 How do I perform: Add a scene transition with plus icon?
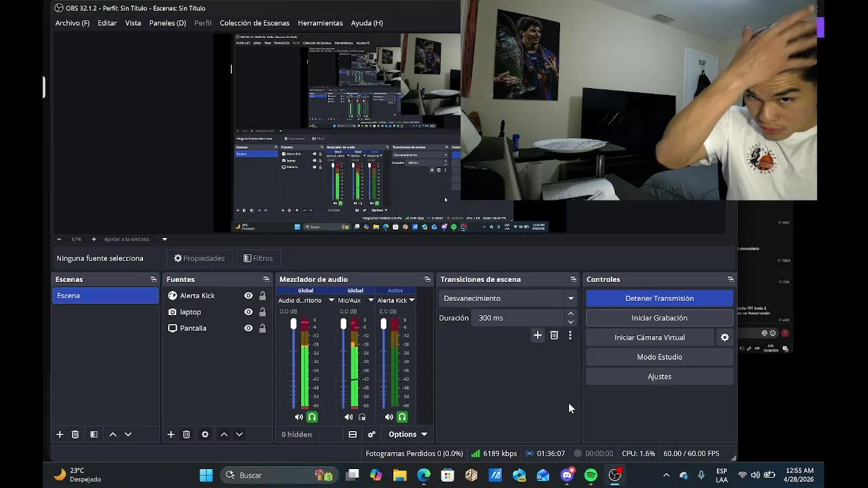click(538, 335)
